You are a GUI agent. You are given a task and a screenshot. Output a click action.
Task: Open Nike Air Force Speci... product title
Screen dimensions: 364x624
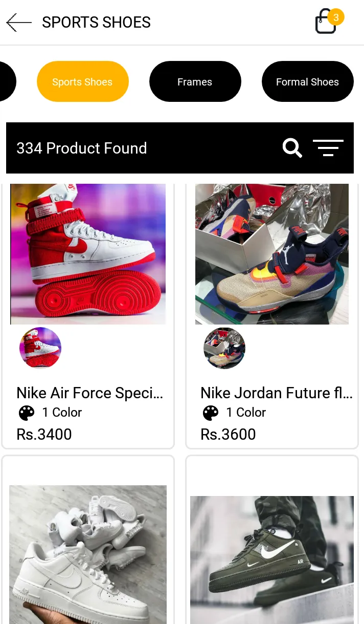90,393
